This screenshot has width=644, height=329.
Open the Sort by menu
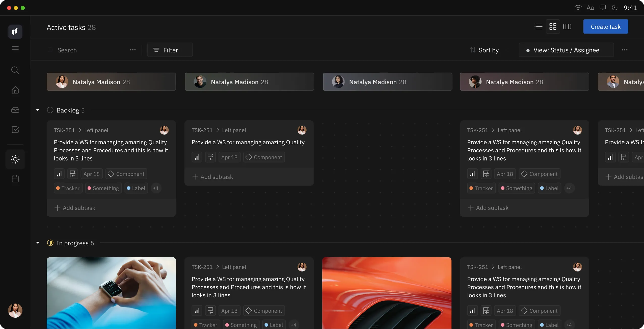coord(484,50)
